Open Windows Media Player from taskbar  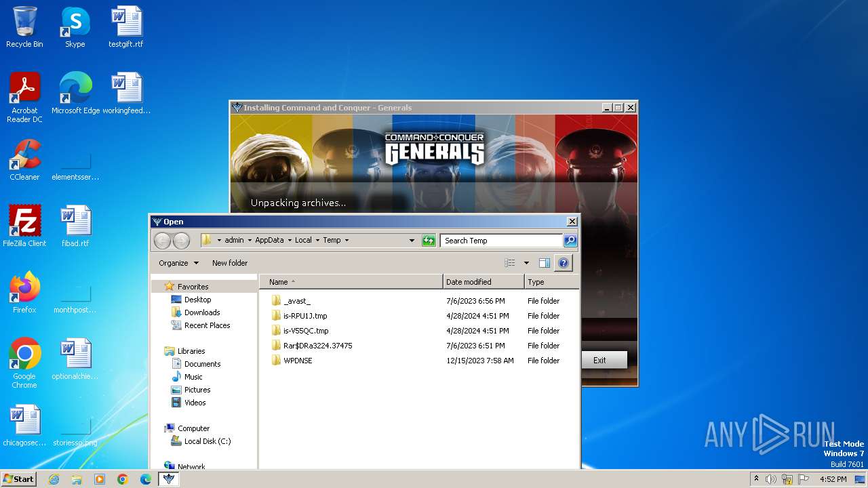click(x=100, y=479)
